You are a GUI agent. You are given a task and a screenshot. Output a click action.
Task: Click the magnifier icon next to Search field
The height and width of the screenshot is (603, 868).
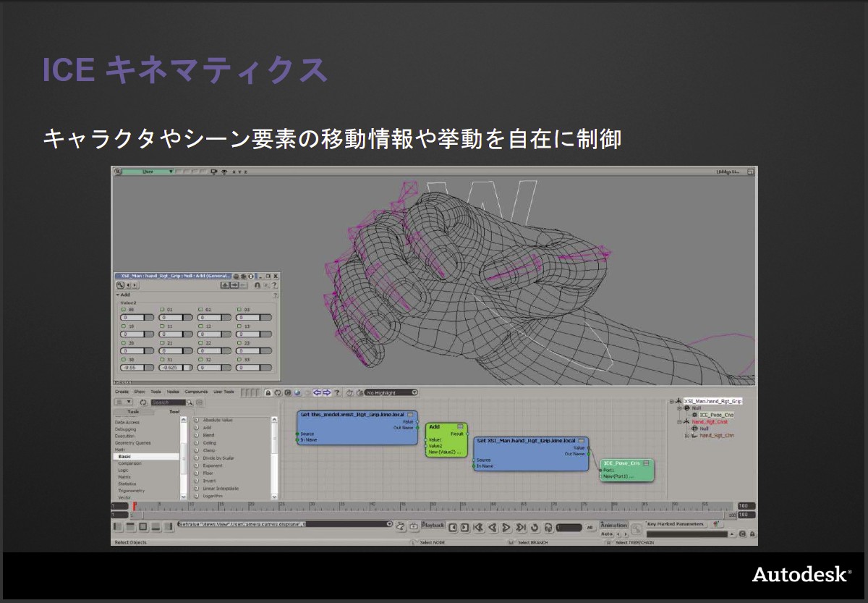point(190,402)
